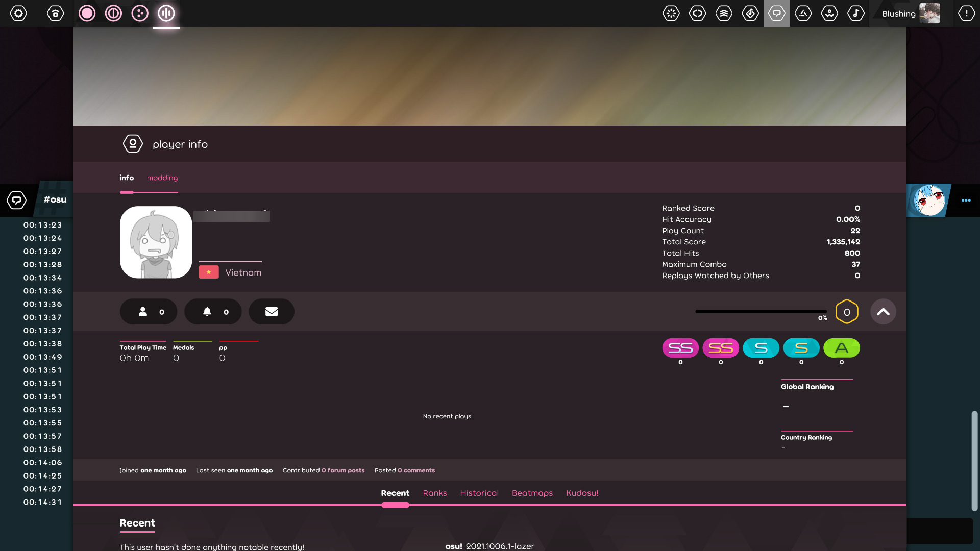Open the Historical tab of the profile

[x=479, y=493]
